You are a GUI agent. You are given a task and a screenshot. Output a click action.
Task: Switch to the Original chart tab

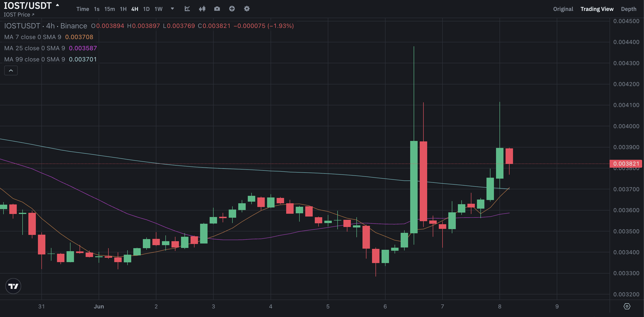point(563,9)
